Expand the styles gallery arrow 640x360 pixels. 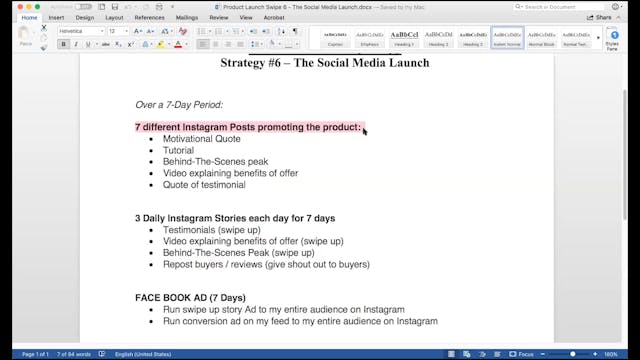coord(598,38)
